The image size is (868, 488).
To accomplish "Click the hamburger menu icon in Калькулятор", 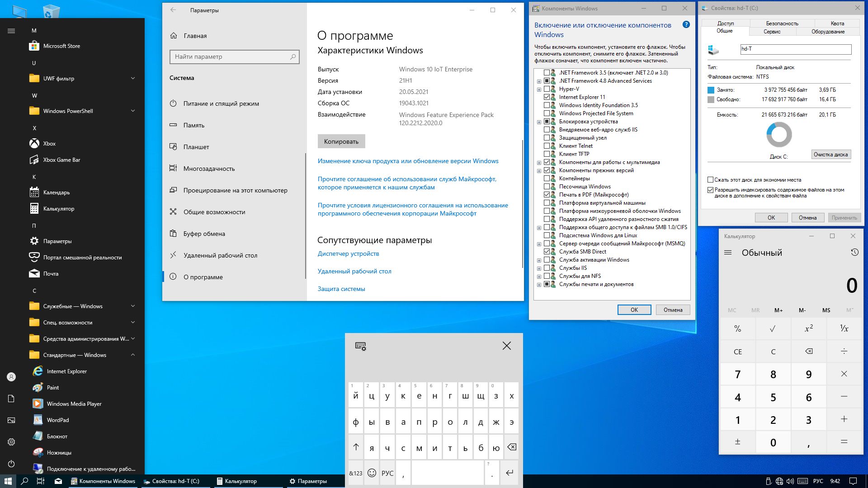I will [729, 253].
